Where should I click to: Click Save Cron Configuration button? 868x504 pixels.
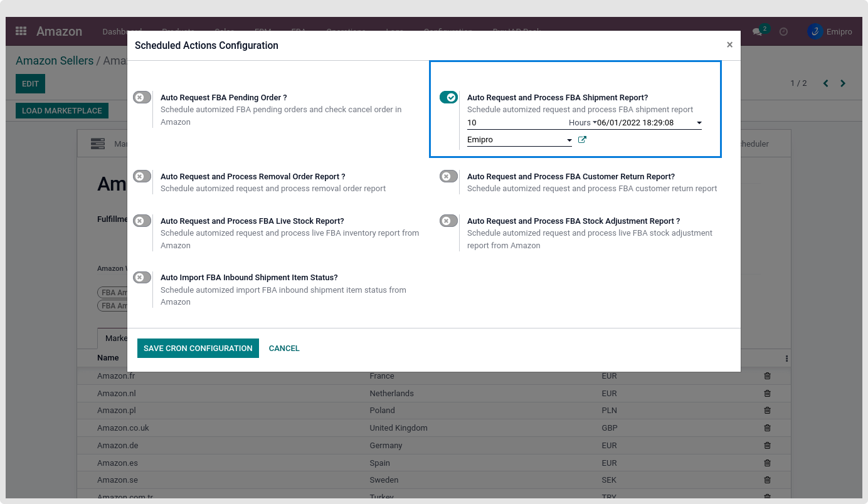click(x=198, y=349)
